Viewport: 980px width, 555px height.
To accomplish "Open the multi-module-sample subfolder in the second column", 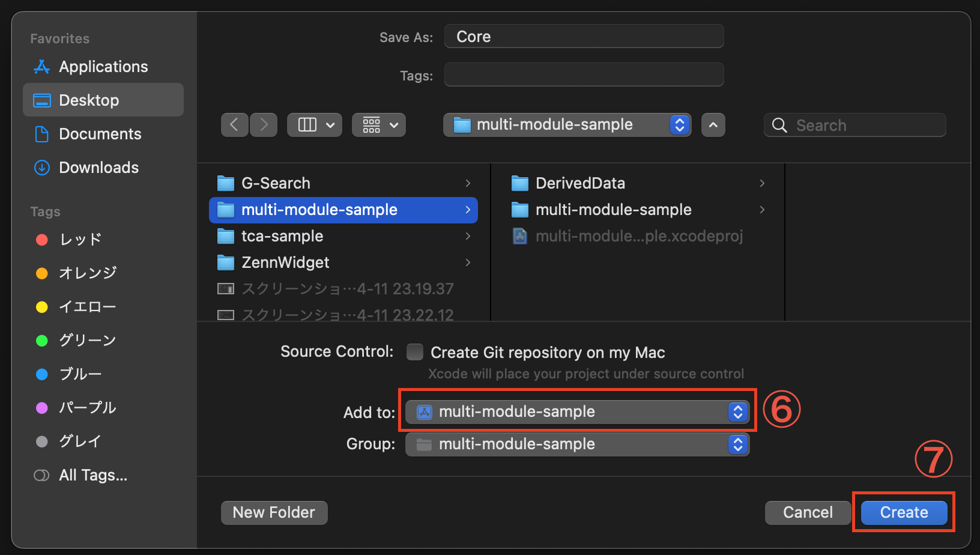I will [x=638, y=210].
